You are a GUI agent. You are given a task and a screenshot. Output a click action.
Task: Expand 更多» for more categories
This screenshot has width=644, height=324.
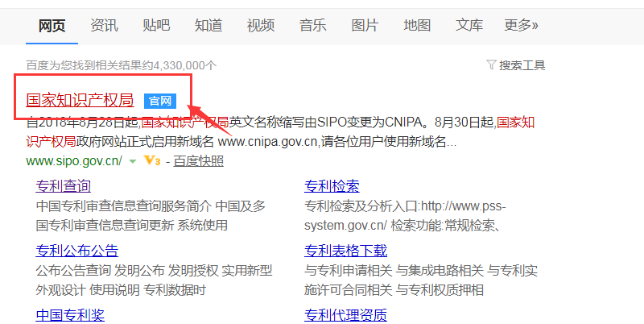521,26
